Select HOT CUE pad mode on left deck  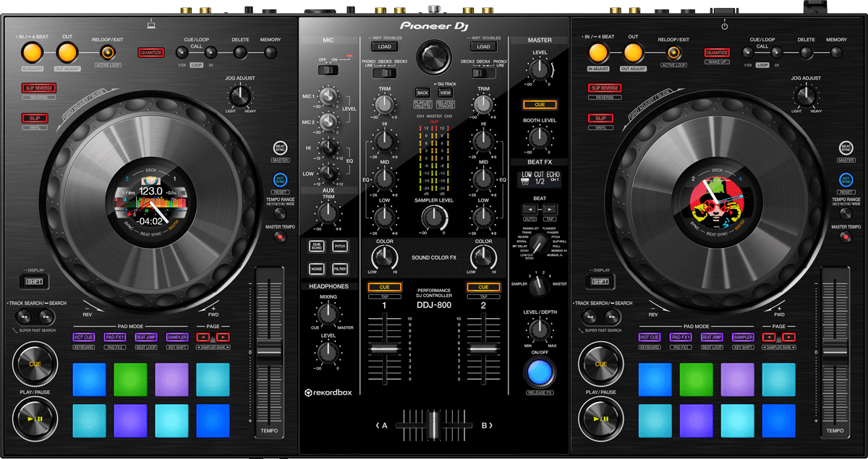[x=83, y=338]
